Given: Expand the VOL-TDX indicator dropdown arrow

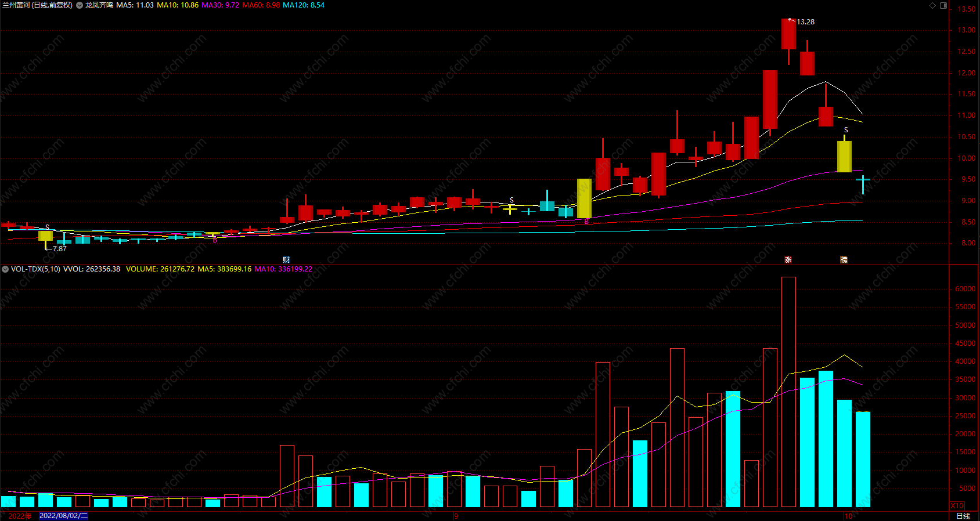Looking at the screenshot, I should click(5, 269).
